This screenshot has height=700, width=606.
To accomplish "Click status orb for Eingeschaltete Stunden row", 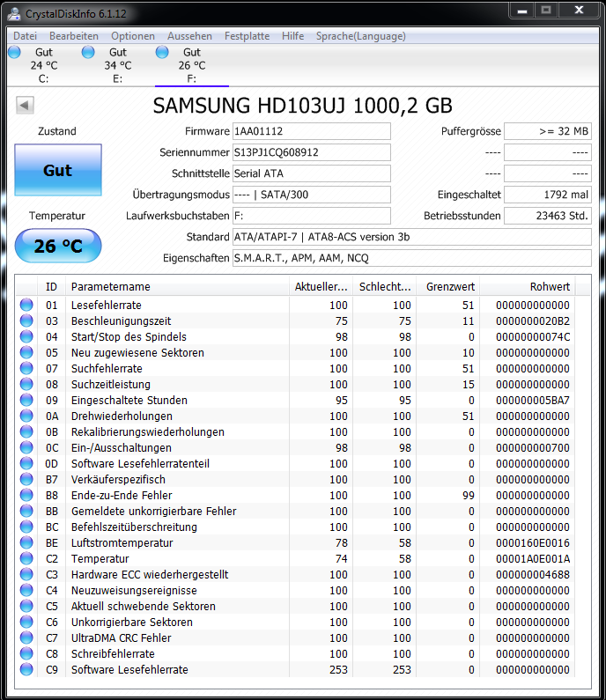I will [26, 400].
